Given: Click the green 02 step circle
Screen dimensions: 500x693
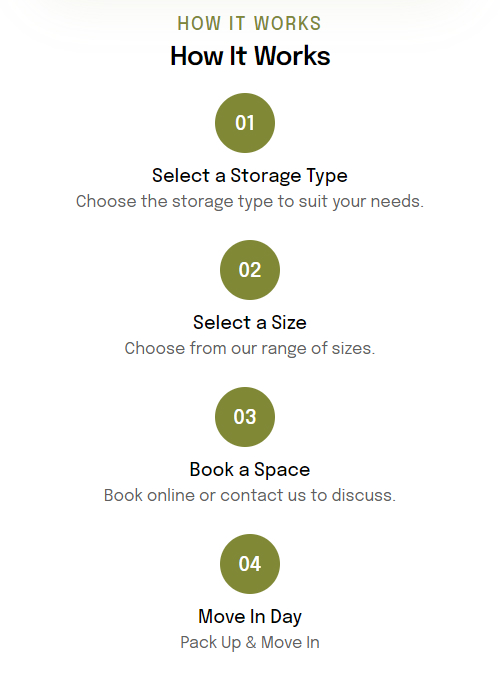Looking at the screenshot, I should [x=250, y=270].
